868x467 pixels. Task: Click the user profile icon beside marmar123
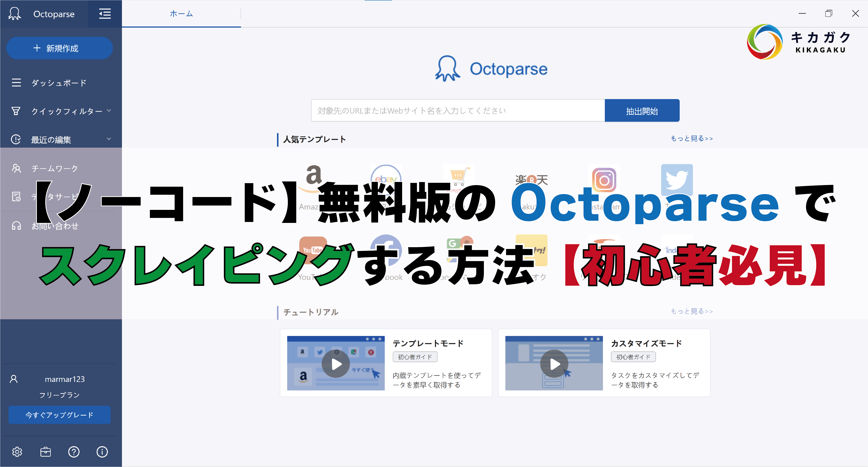pos(14,379)
